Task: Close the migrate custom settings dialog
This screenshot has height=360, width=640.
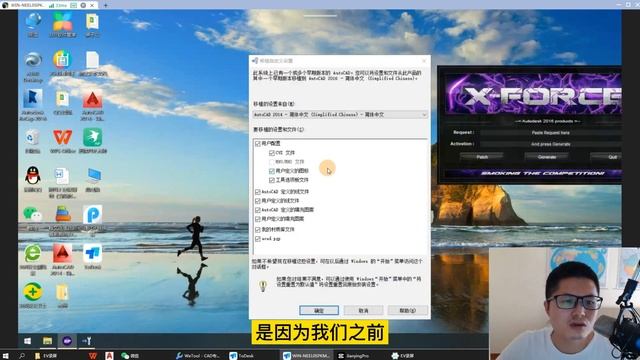Action: (x=424, y=61)
